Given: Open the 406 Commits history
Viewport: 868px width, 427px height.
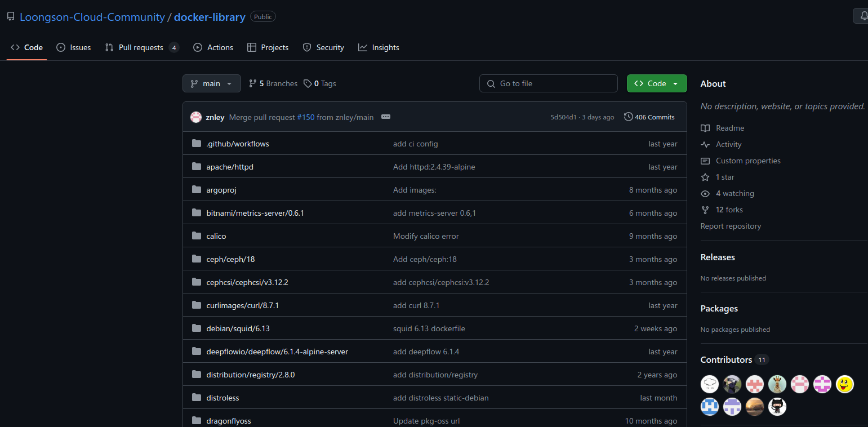Looking at the screenshot, I should 649,117.
